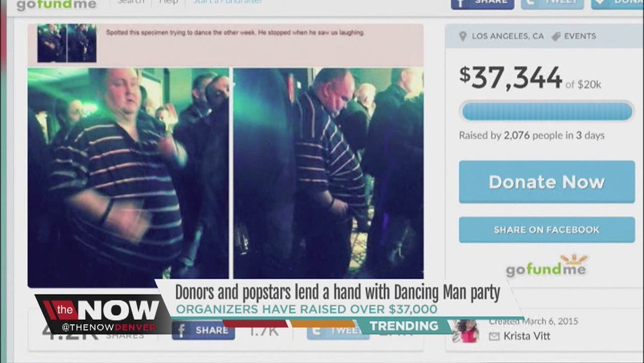Image resolution: width=644 pixels, height=363 pixels.
Task: Click the envelope icon next to Krista Vitt
Action: pyautogui.click(x=494, y=337)
